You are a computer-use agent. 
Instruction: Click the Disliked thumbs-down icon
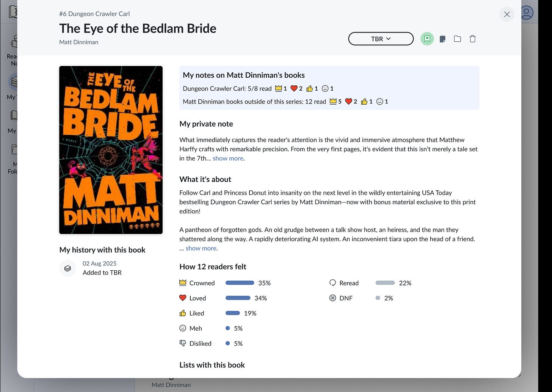(183, 343)
